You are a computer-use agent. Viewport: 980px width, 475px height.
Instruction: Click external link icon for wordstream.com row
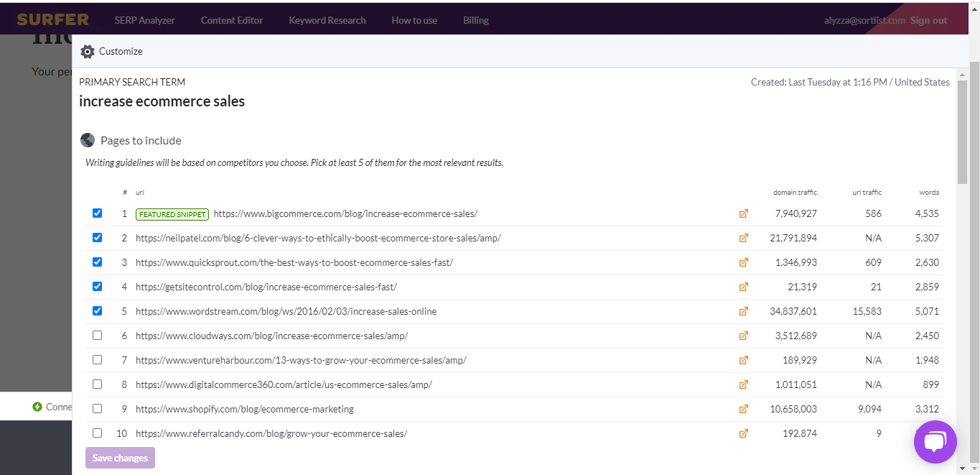click(x=743, y=312)
